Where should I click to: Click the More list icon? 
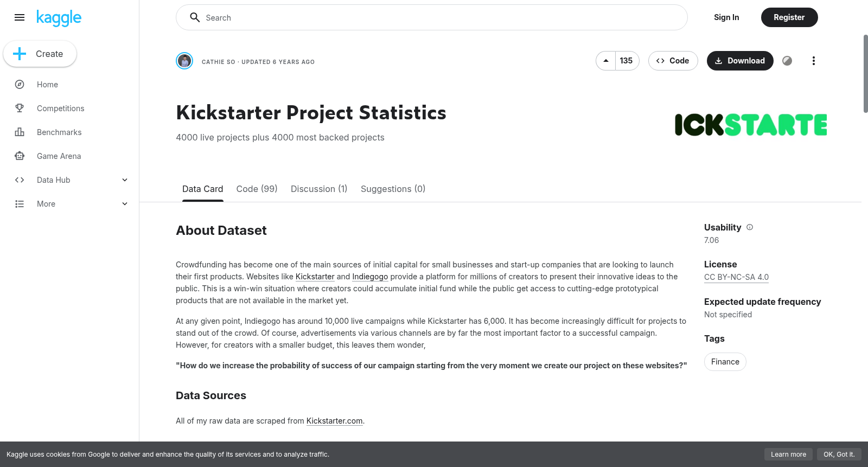pyautogui.click(x=20, y=204)
